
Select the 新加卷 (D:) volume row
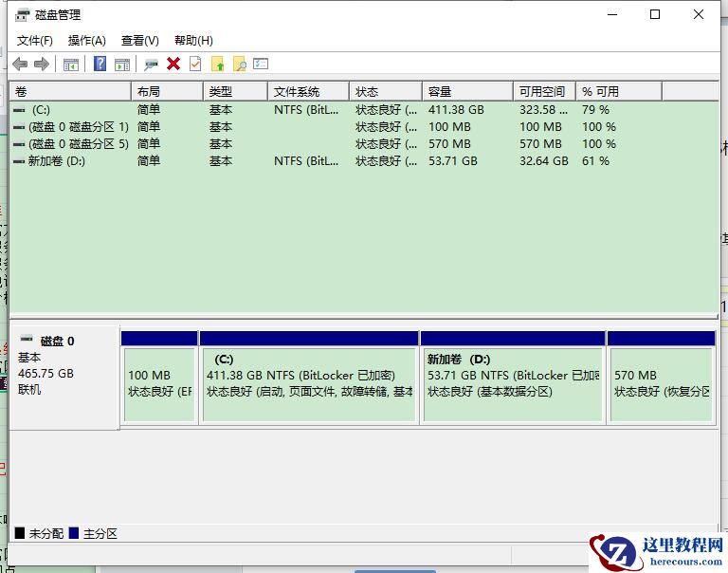364,161
